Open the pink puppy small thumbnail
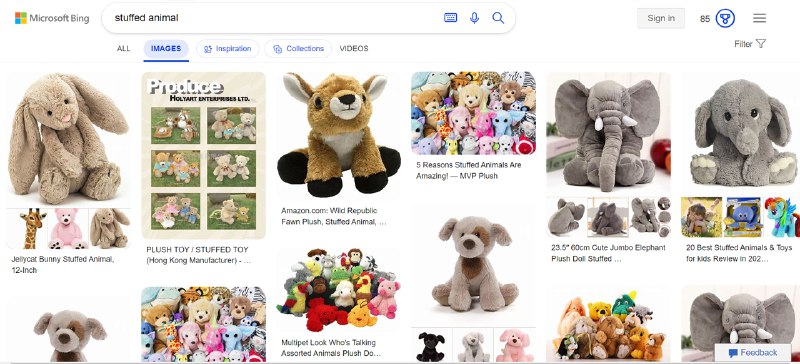The width and height of the screenshot is (800, 364). [x=515, y=345]
